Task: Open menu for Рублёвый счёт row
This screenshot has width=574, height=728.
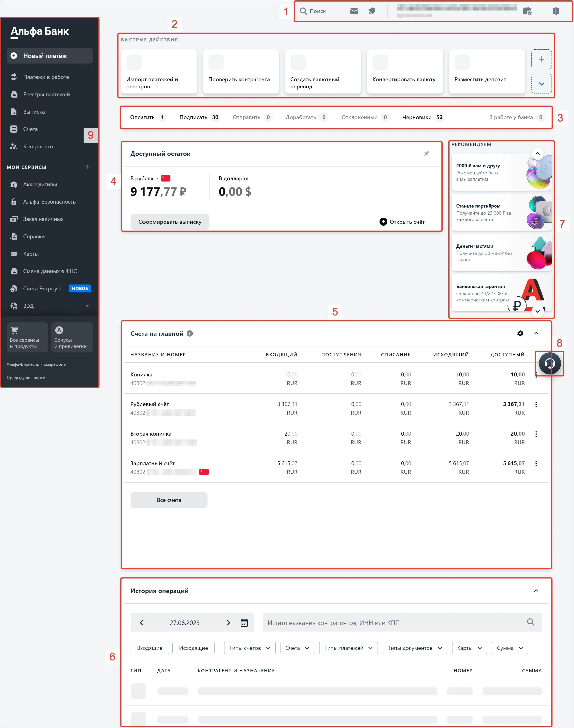Action: coord(536,404)
